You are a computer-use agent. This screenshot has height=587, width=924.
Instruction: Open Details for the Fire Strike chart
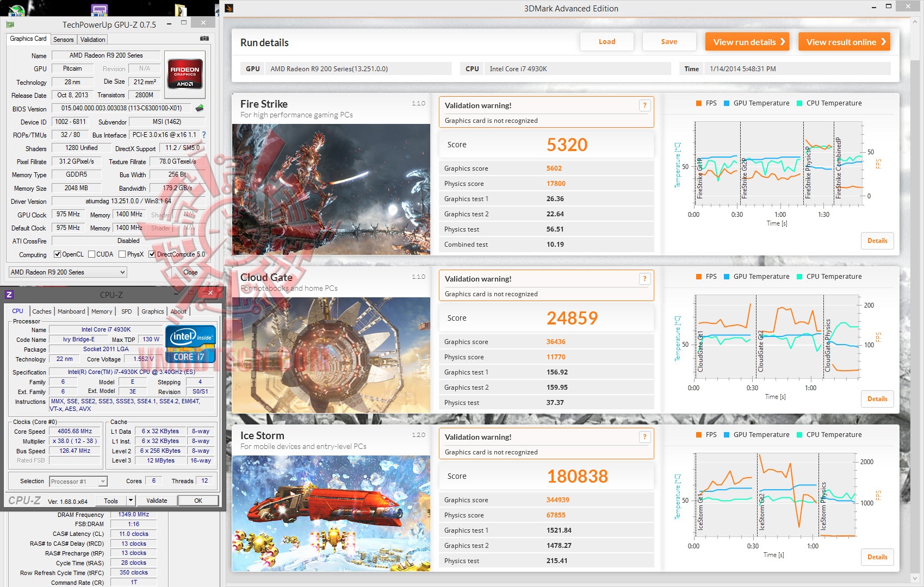tap(877, 241)
